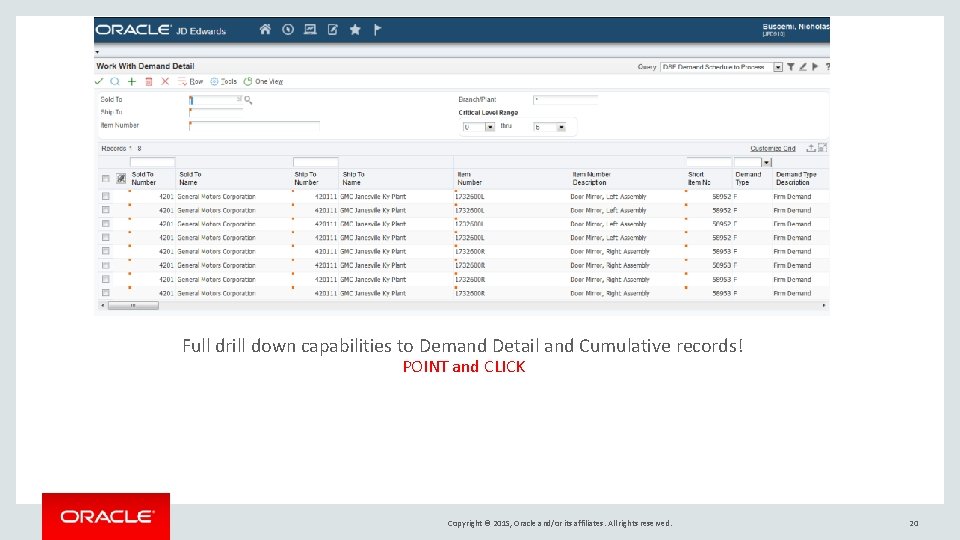The height and width of the screenshot is (540, 960).
Task: Click in the Item Number field
Action: [254, 126]
